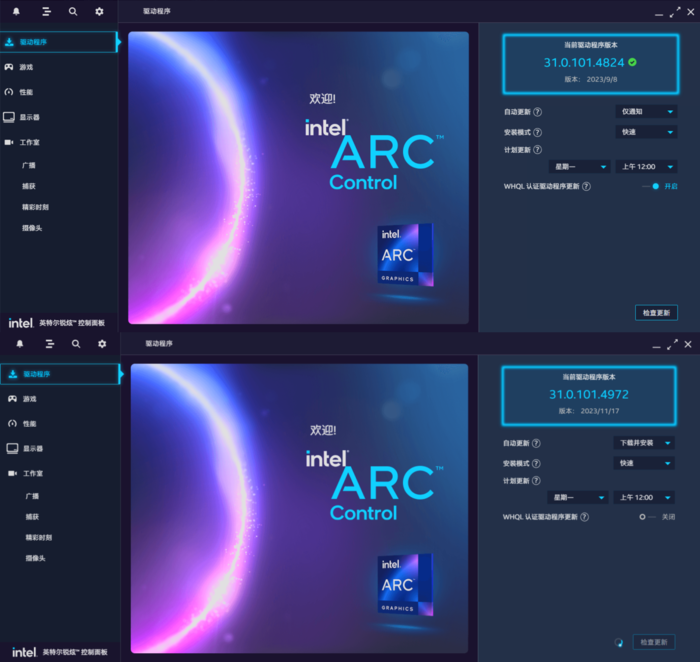Click the 游戏 gamepad icon in the 4972 window
The width and height of the screenshot is (700, 662).
(x=12, y=399)
